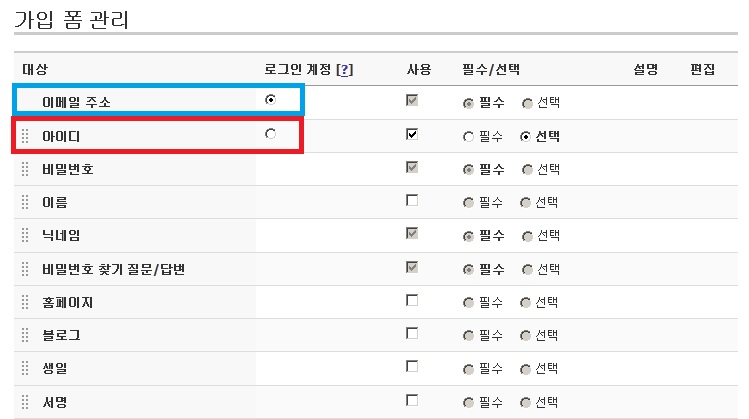Click drag handle icon beside 생일
749x419 pixels.
(x=25, y=368)
